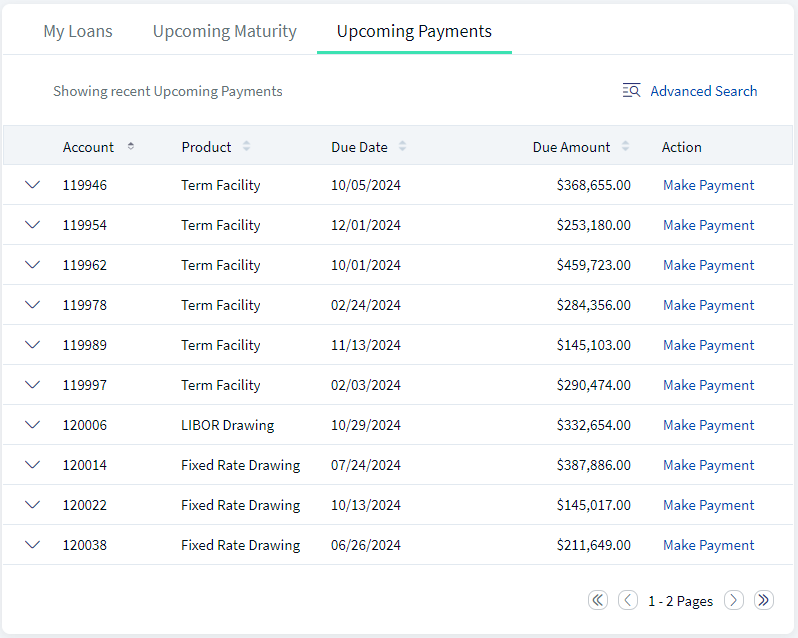Select due date 02/24/2024 cell
This screenshot has height=638, width=798.
[x=365, y=305]
